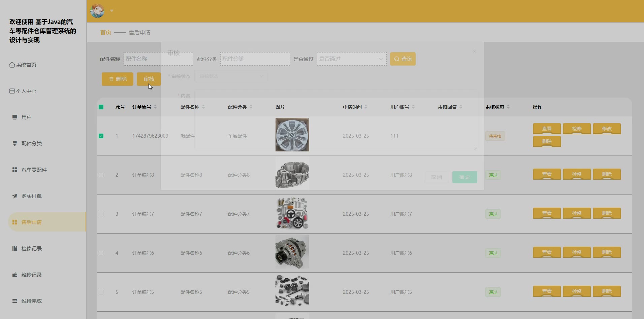Go to 配件分类 menu item
Viewport: 644px width, 319px height.
click(31, 143)
